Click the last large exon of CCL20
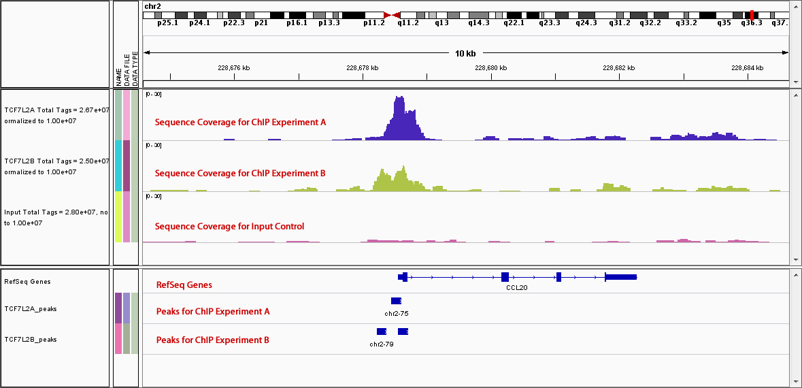 click(x=621, y=277)
